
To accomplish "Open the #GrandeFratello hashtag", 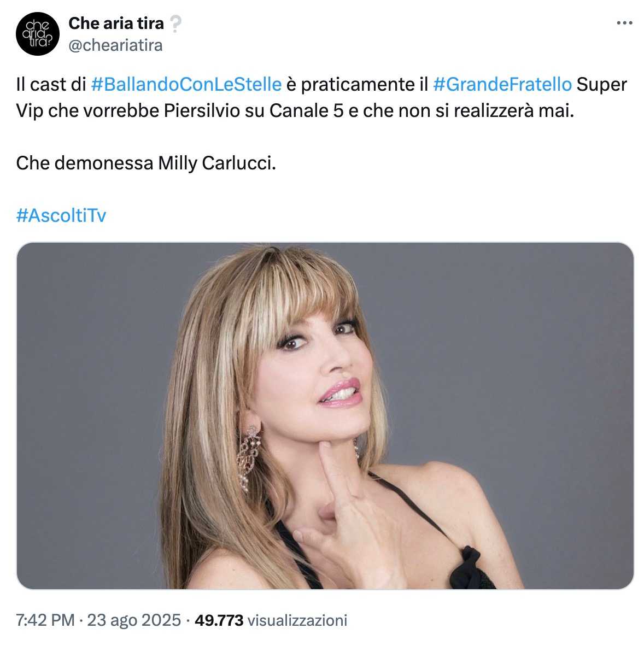I will coord(502,85).
